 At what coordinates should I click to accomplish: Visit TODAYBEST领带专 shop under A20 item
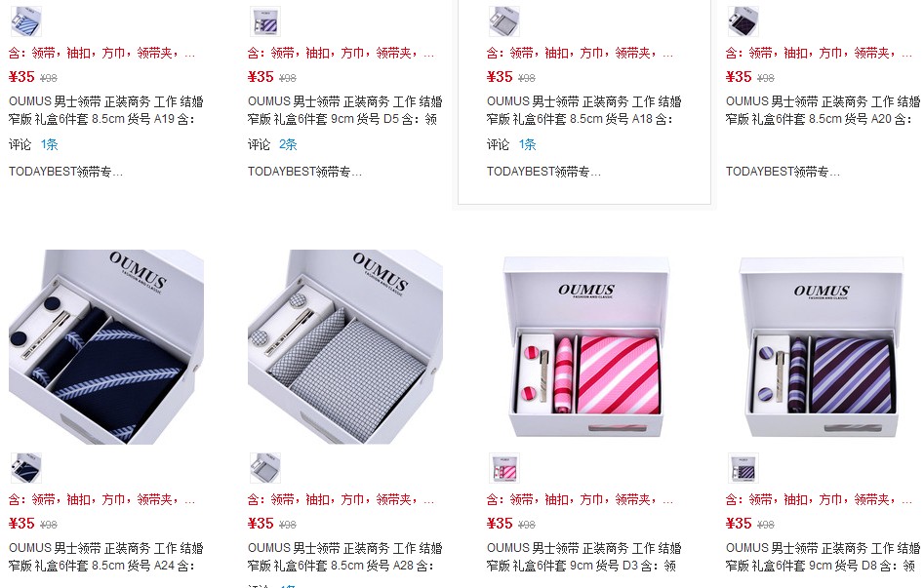783,172
